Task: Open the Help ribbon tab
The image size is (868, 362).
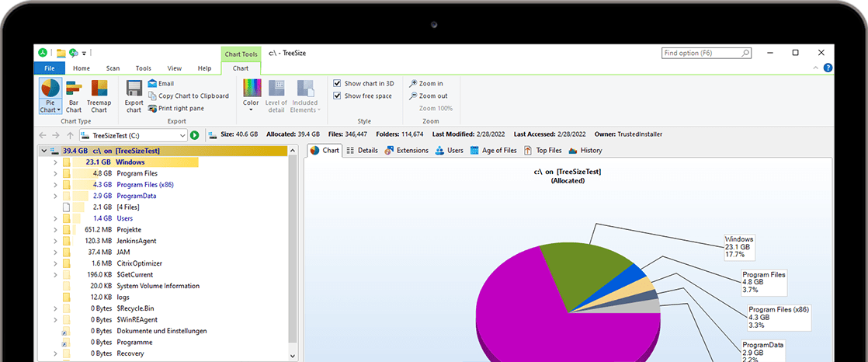Action: pyautogui.click(x=204, y=68)
